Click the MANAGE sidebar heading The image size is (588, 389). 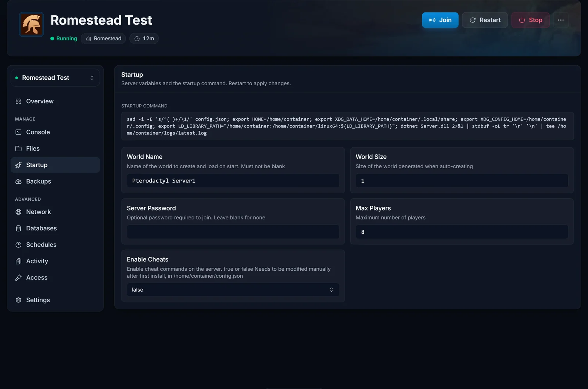point(25,119)
